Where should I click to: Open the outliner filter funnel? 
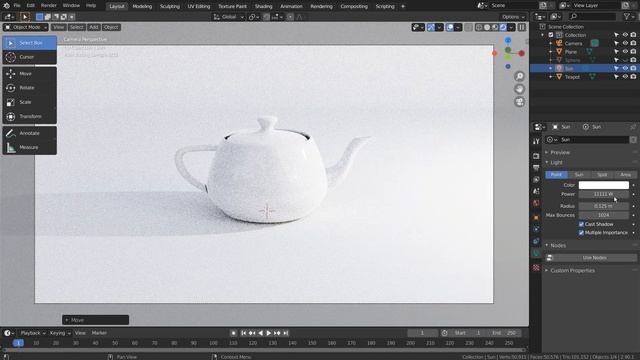(627, 16)
